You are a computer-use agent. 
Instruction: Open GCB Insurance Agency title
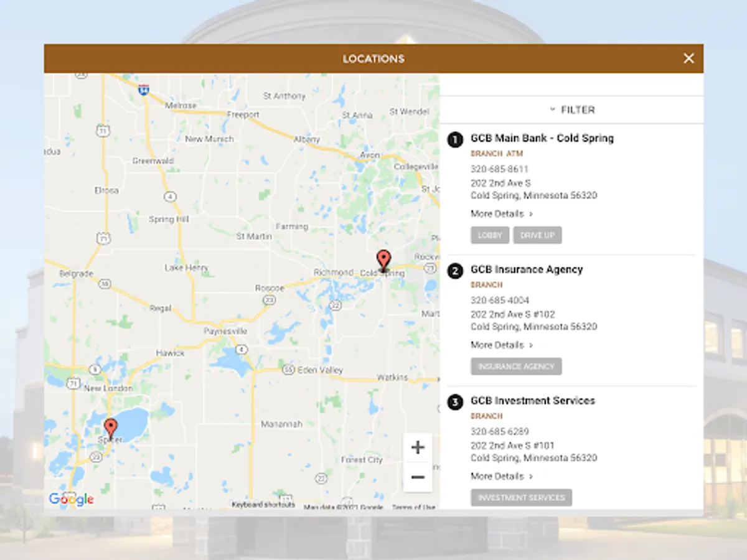coord(527,269)
